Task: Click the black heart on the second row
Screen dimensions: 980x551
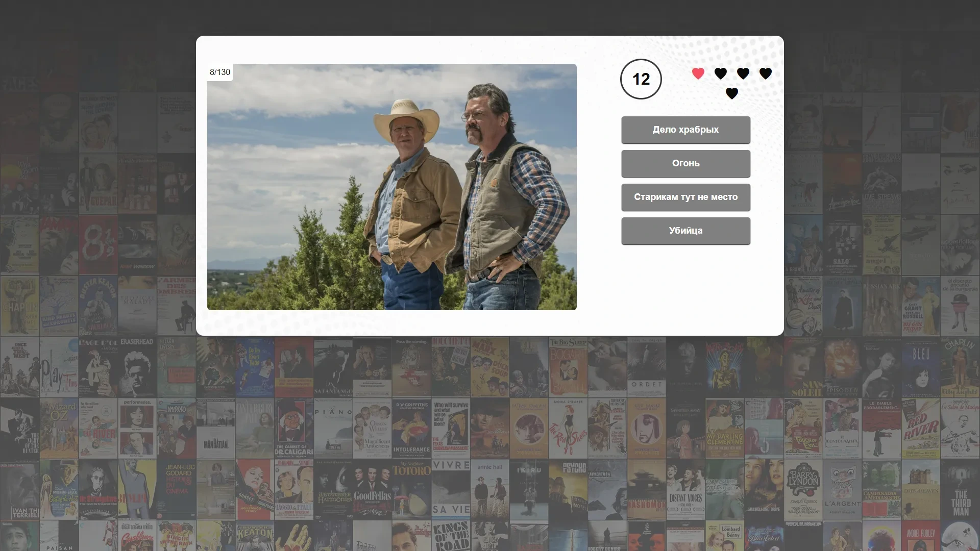Action: [x=732, y=93]
